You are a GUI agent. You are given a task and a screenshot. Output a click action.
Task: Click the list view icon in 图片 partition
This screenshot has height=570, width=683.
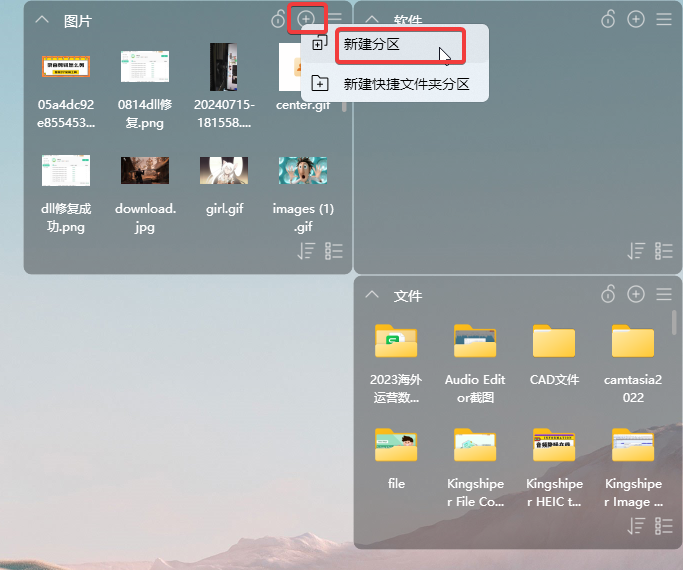point(334,251)
